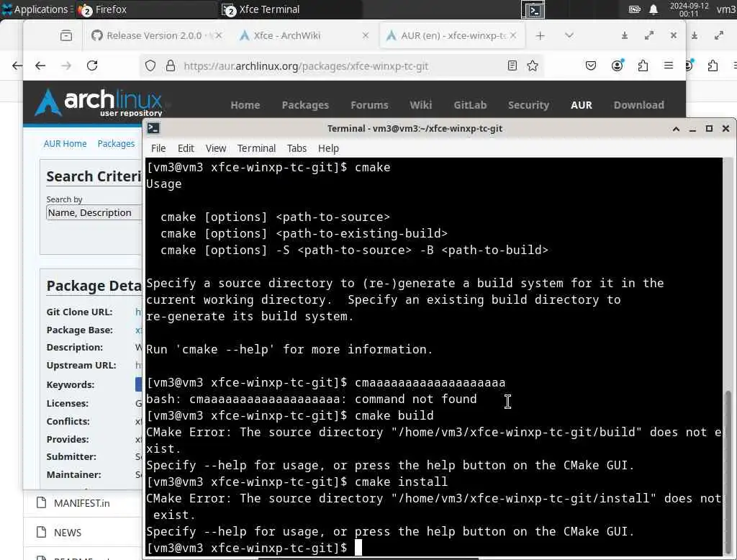
Task: Click the Packages link beside AUR Home
Action: coord(116,144)
